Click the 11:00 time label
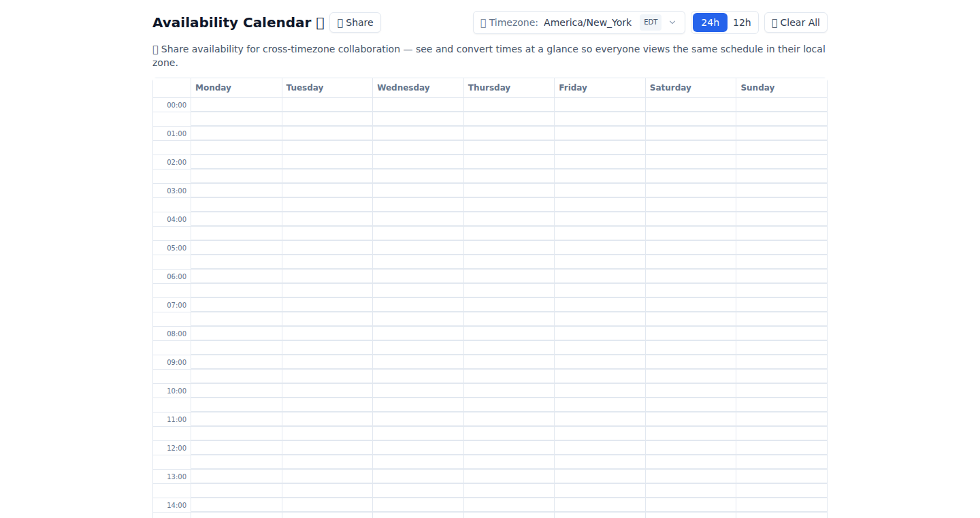This screenshot has height=518, width=980. [176, 419]
